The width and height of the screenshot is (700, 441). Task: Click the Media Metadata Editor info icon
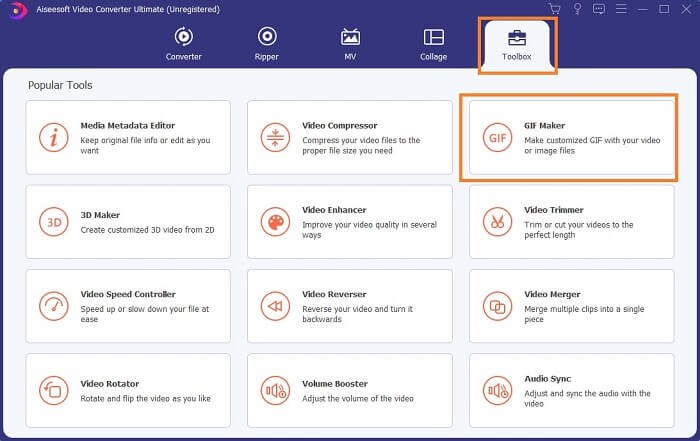(x=54, y=137)
